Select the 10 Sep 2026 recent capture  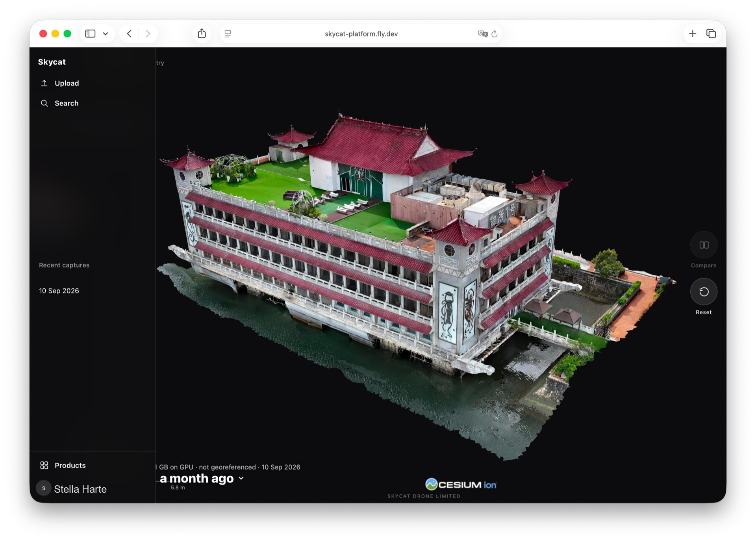pos(59,291)
